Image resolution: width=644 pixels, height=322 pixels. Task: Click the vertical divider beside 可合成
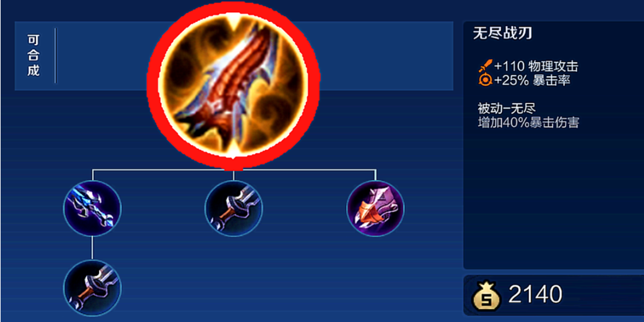[55, 56]
